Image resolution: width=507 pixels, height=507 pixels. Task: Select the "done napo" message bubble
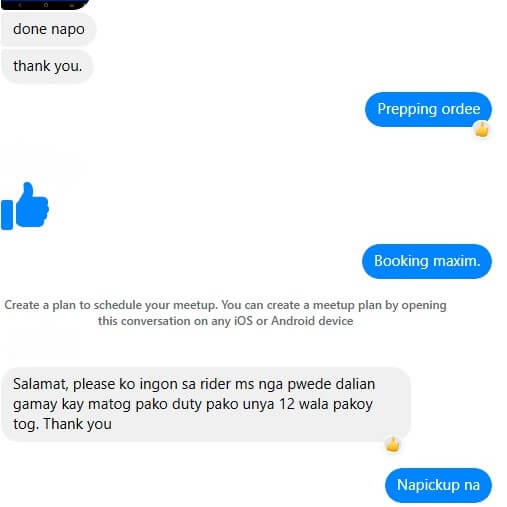(49, 29)
